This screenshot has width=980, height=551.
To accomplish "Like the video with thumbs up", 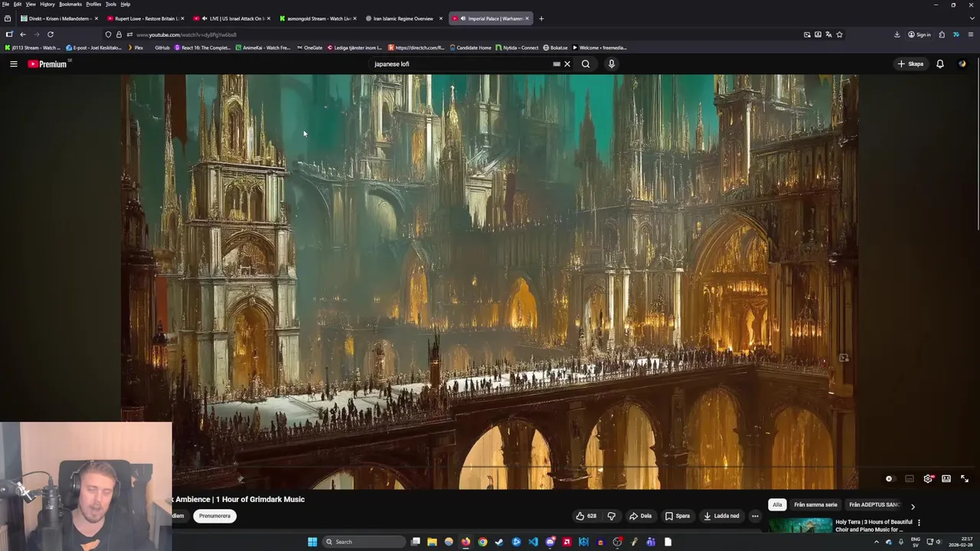I will (x=586, y=516).
